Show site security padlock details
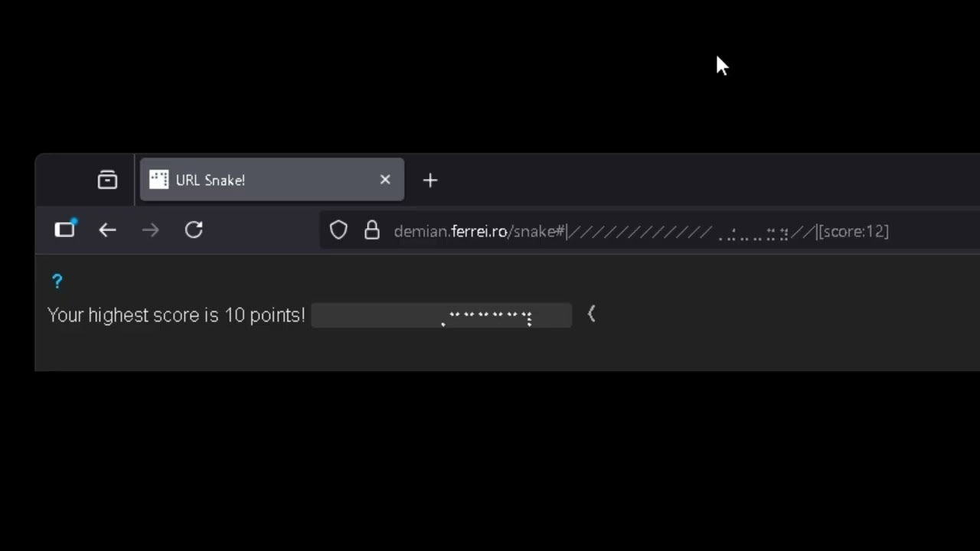This screenshot has height=551, width=980. tap(372, 230)
